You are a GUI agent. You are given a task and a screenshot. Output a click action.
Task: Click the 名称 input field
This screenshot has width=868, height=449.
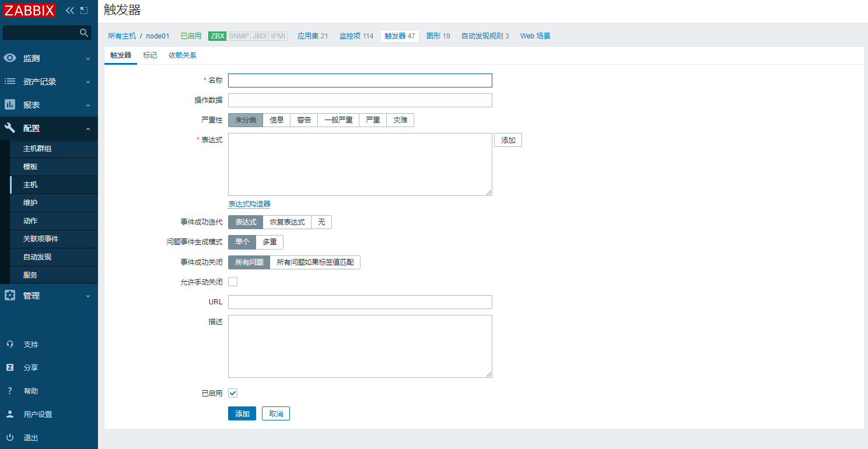[x=360, y=80]
